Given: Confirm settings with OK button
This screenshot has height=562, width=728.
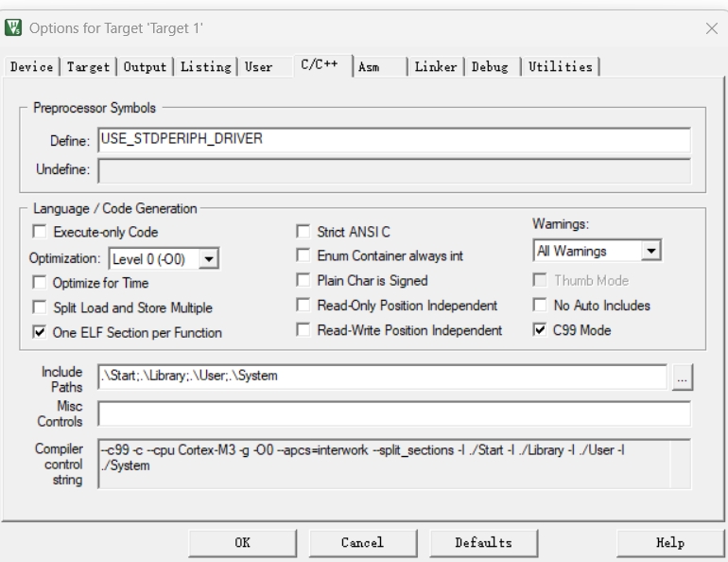Looking at the screenshot, I should pyautogui.click(x=242, y=543).
